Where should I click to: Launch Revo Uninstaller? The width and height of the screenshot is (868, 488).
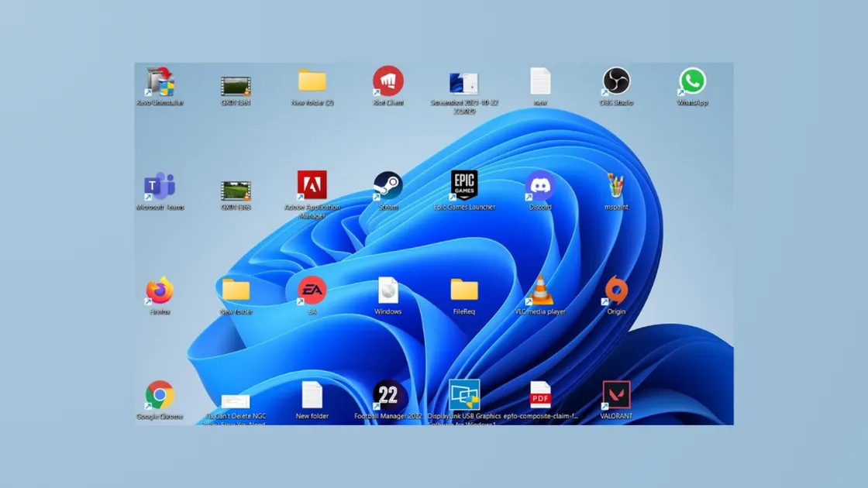click(160, 81)
